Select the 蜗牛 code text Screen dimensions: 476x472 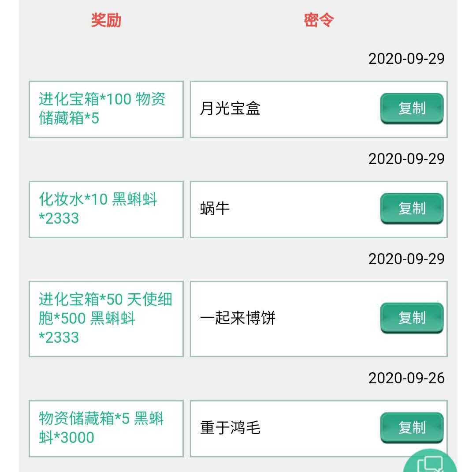(215, 209)
